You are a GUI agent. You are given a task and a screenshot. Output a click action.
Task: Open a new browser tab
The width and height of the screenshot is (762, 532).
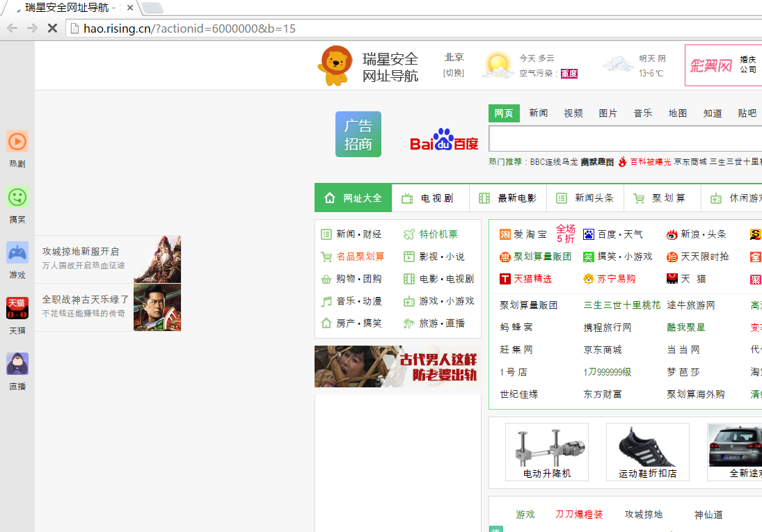pyautogui.click(x=152, y=8)
